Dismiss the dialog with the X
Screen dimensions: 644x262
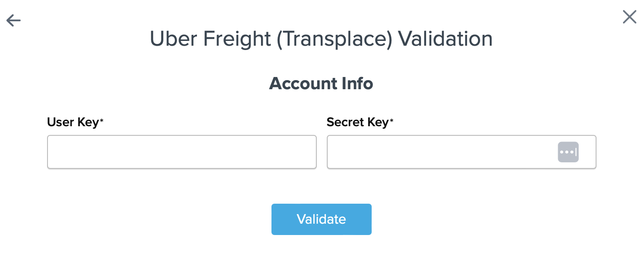pos(629,17)
